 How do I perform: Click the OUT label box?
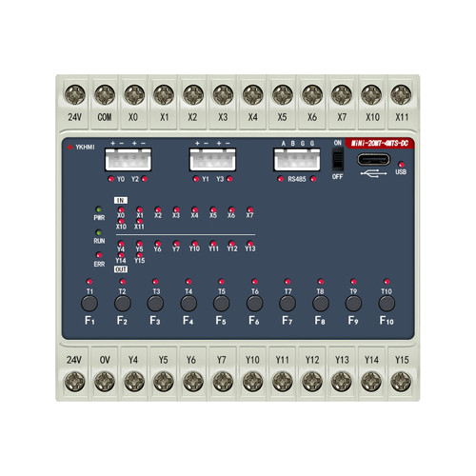click(121, 269)
